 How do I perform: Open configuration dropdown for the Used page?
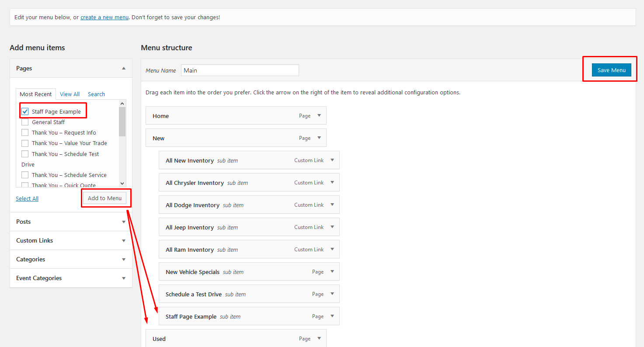[320, 338]
